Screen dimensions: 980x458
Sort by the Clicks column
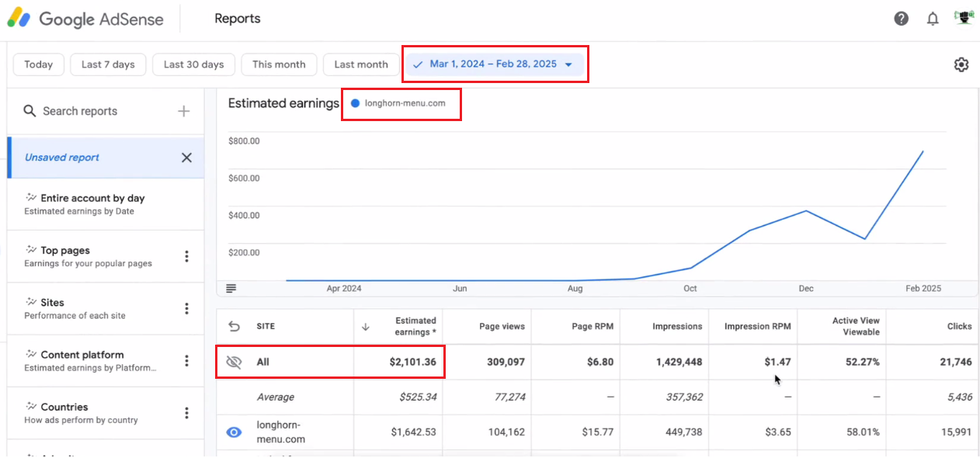959,327
